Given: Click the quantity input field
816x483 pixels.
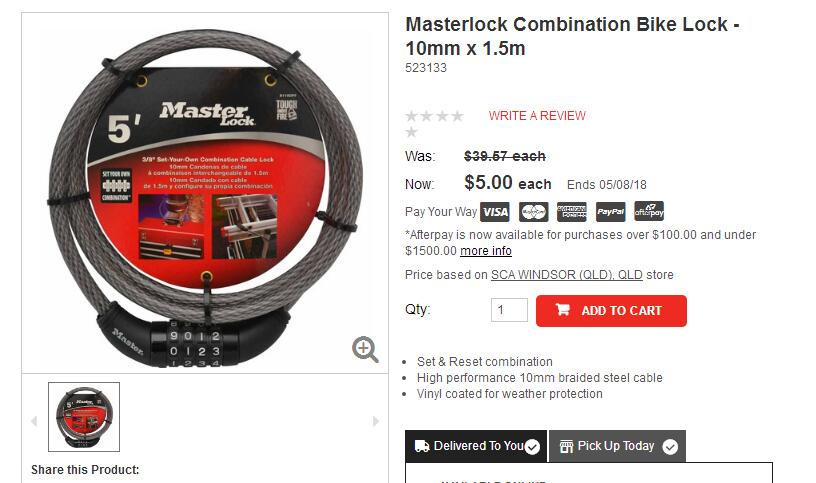Looking at the screenshot, I should (x=509, y=310).
